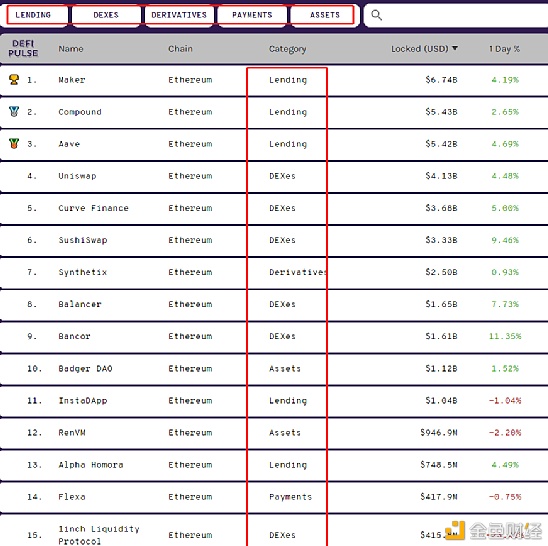Click the DeFi Pulse logo

(x=23, y=48)
